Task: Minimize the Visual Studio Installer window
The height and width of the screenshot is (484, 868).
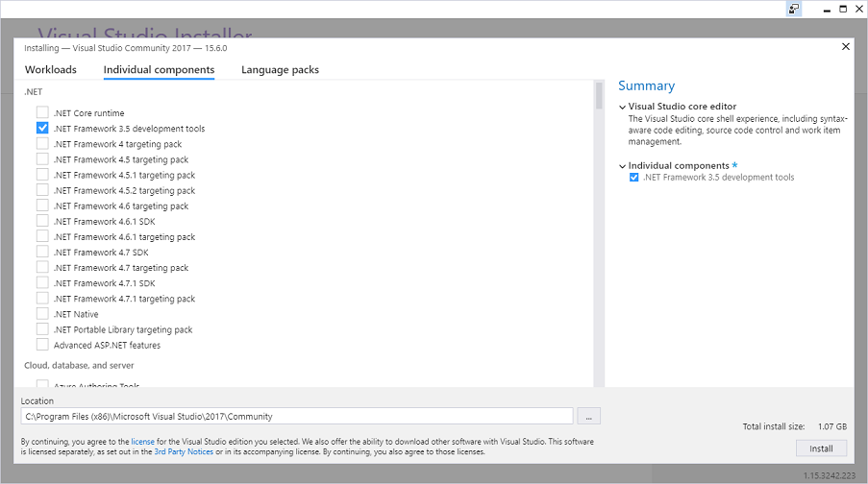Action: [827, 9]
